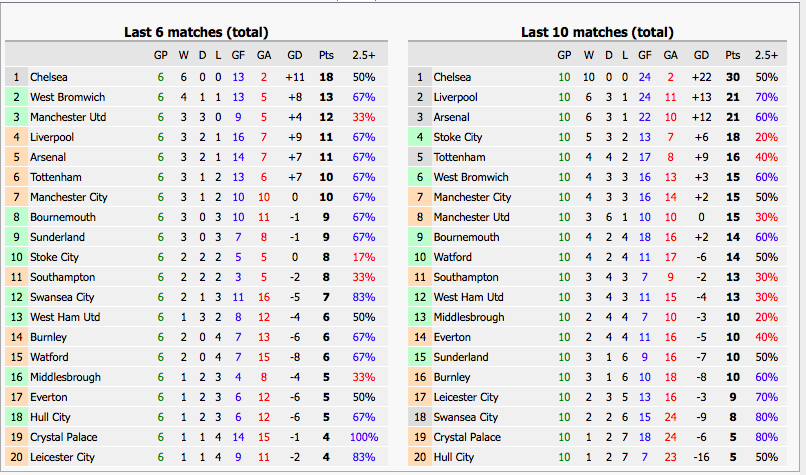Open Tottenham in Last 10 matches table

(459, 157)
